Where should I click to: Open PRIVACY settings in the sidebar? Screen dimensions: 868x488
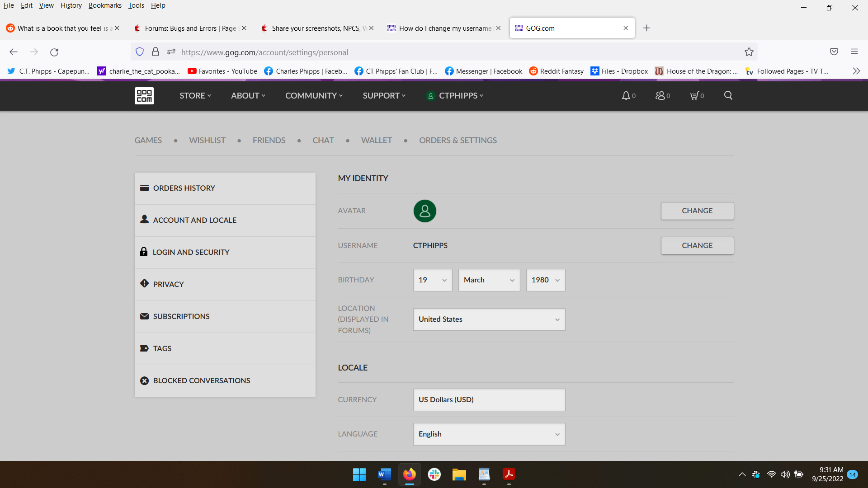point(225,285)
